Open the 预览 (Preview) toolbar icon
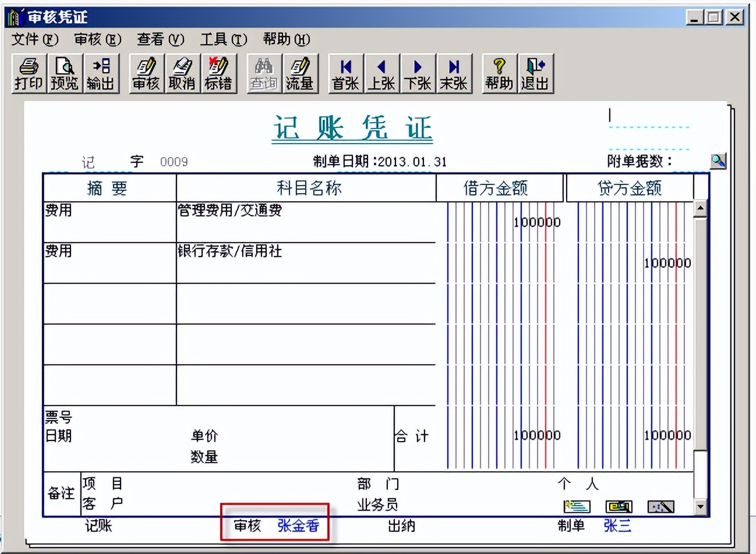The height and width of the screenshot is (554, 756). tap(64, 73)
